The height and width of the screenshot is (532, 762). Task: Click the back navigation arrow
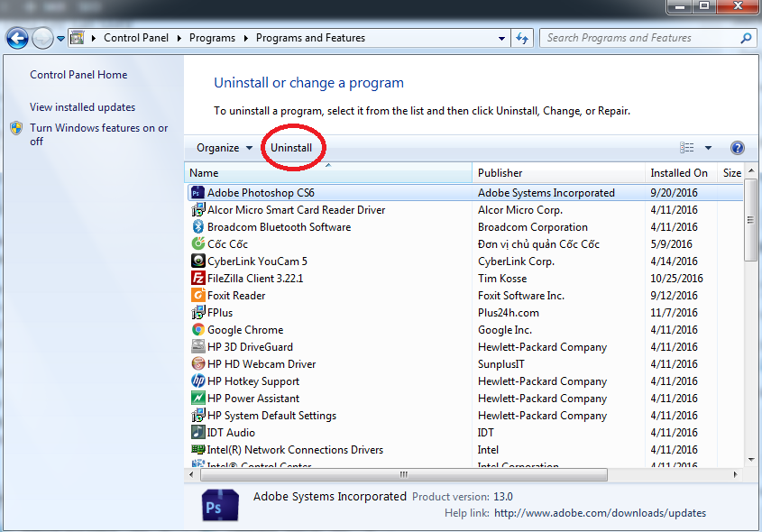pyautogui.click(x=17, y=39)
